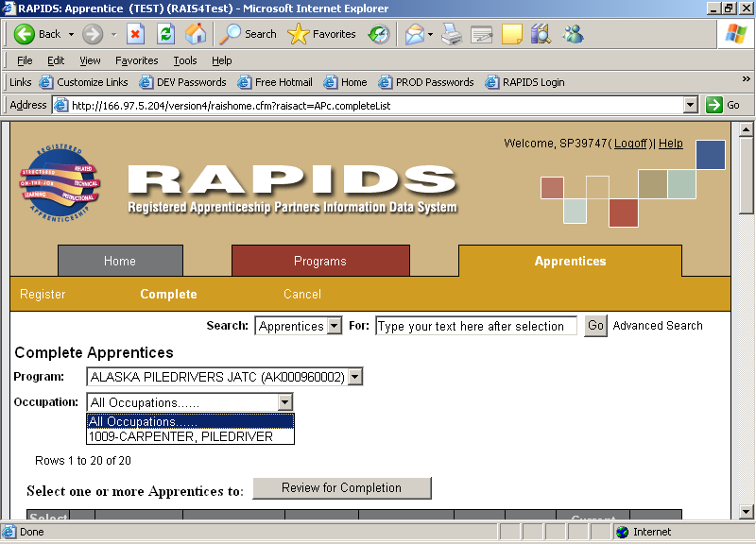Click the Advanced Search link
Viewport: 756px width, 544px height.
point(658,326)
